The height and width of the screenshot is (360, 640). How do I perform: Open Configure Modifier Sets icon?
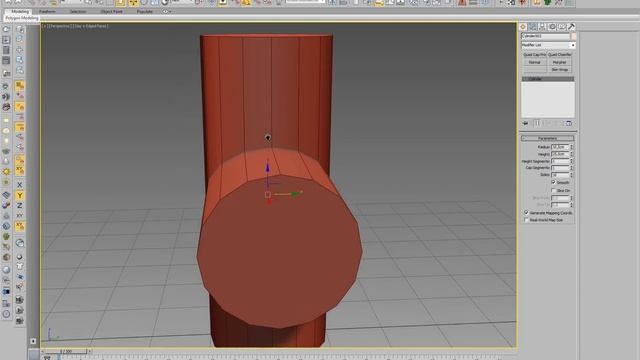point(569,123)
